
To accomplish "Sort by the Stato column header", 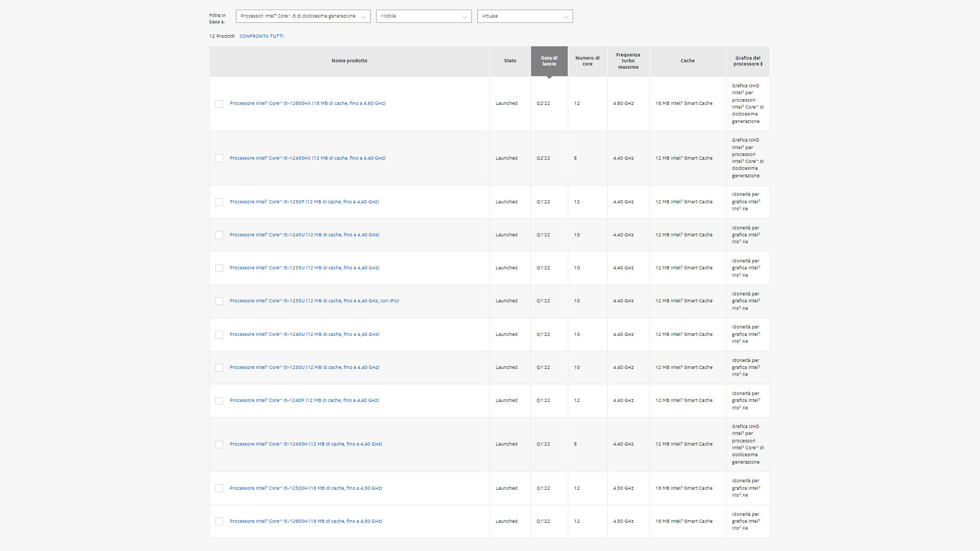I will 510,61.
